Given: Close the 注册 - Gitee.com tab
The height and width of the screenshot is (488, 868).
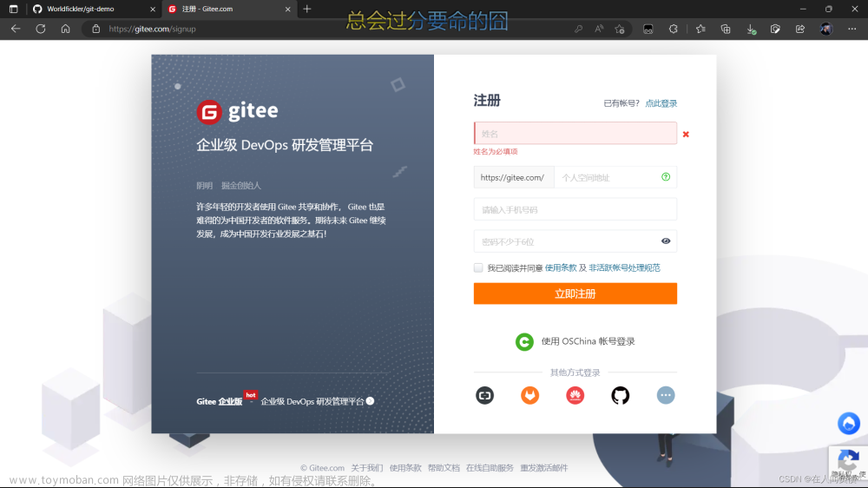Looking at the screenshot, I should 288,9.
